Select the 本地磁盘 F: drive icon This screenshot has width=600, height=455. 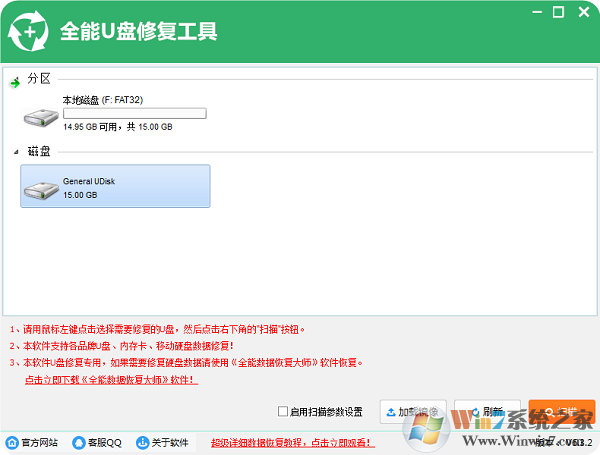[41, 117]
